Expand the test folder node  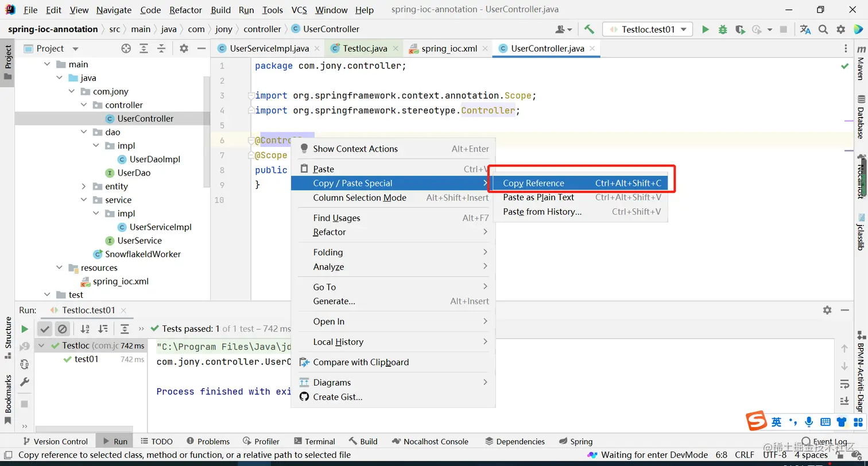coord(48,295)
